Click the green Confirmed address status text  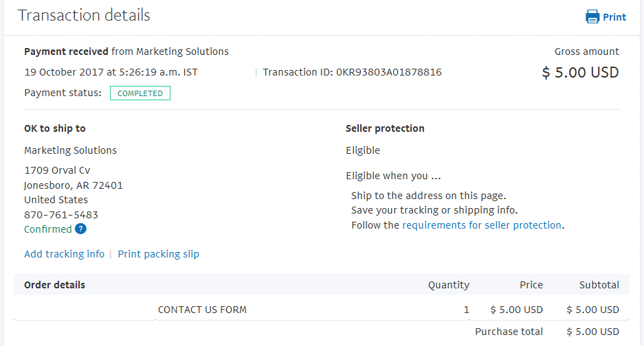(48, 229)
